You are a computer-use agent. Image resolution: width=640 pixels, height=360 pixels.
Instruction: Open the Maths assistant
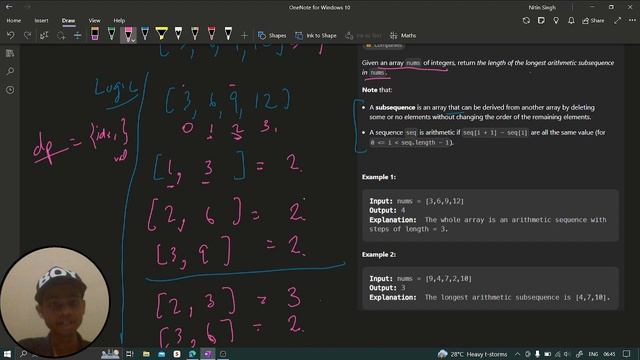[403, 36]
